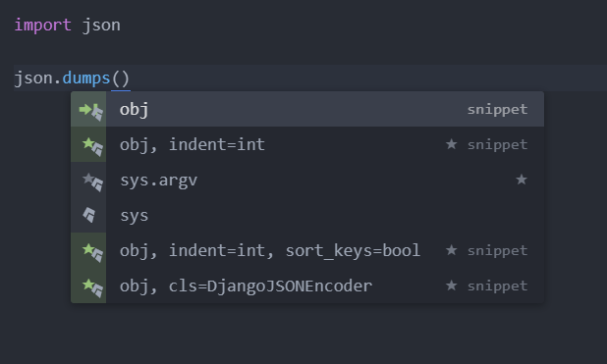
Task: Click right-side star on 'DjangoJSONEncoder' row
Action: click(452, 286)
